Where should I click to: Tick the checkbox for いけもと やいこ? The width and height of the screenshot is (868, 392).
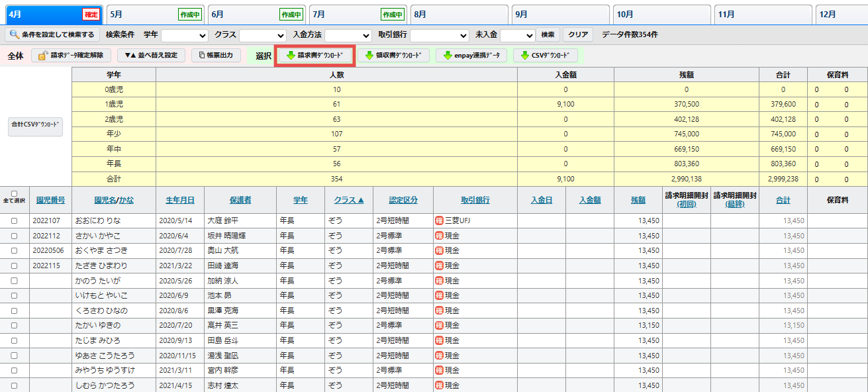[14, 295]
